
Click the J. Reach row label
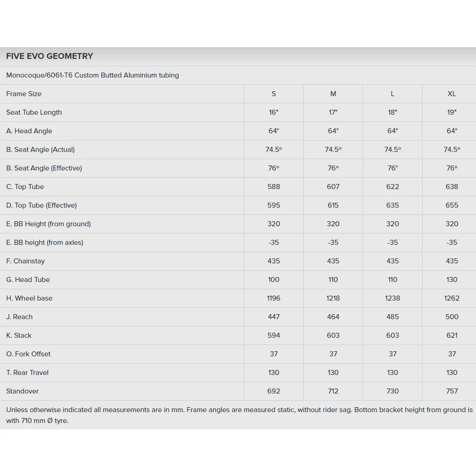pos(19,317)
